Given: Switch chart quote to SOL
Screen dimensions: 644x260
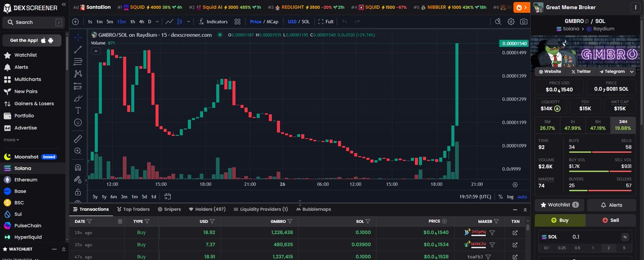Looking at the screenshot, I should click(306, 21).
